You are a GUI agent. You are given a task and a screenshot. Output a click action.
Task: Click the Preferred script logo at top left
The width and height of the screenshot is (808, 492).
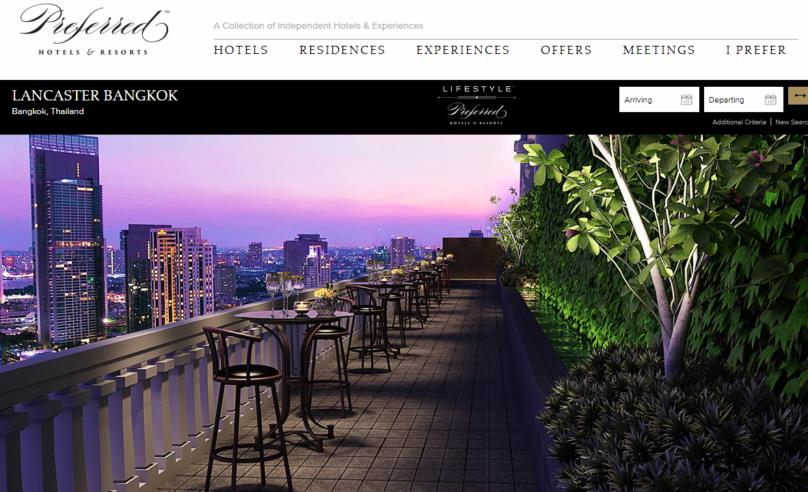tap(94, 24)
